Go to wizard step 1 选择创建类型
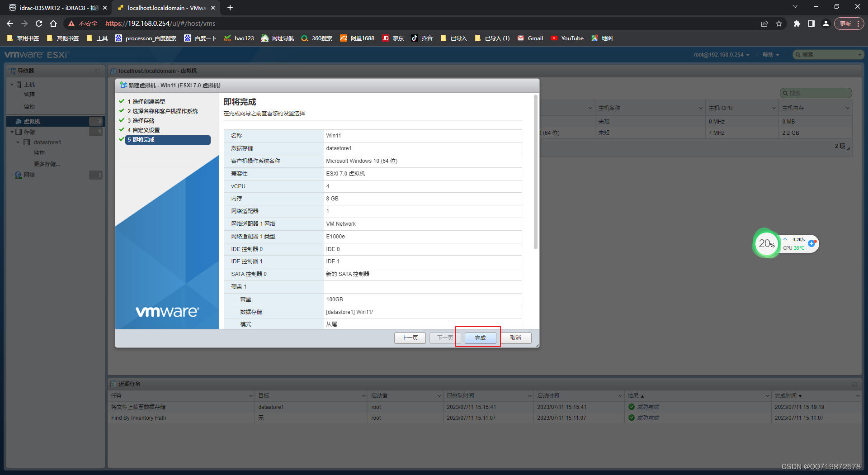Screen dimensions: 868x475 pos(146,102)
